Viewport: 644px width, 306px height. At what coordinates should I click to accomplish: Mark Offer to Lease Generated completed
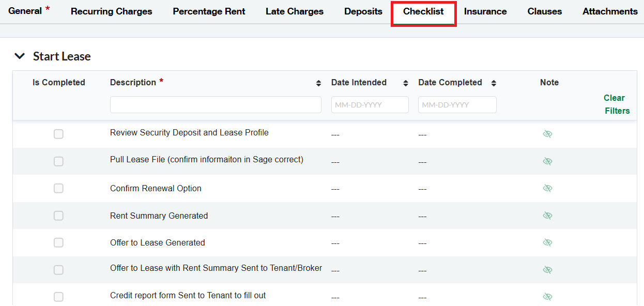[58, 242]
